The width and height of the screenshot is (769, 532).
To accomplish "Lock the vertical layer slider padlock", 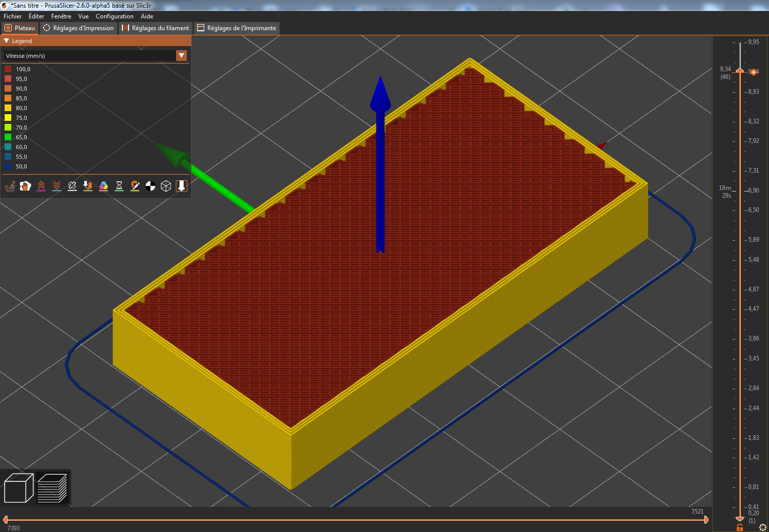I will point(739,527).
